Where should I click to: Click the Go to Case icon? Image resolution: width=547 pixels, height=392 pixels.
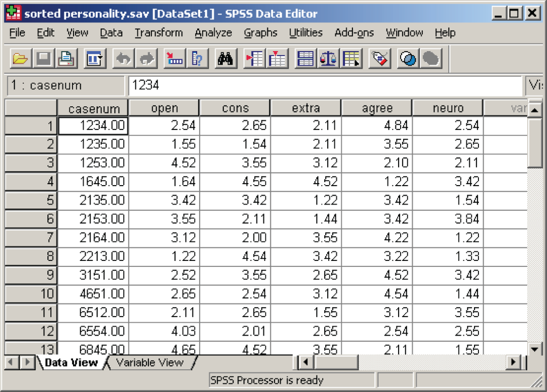point(174,59)
